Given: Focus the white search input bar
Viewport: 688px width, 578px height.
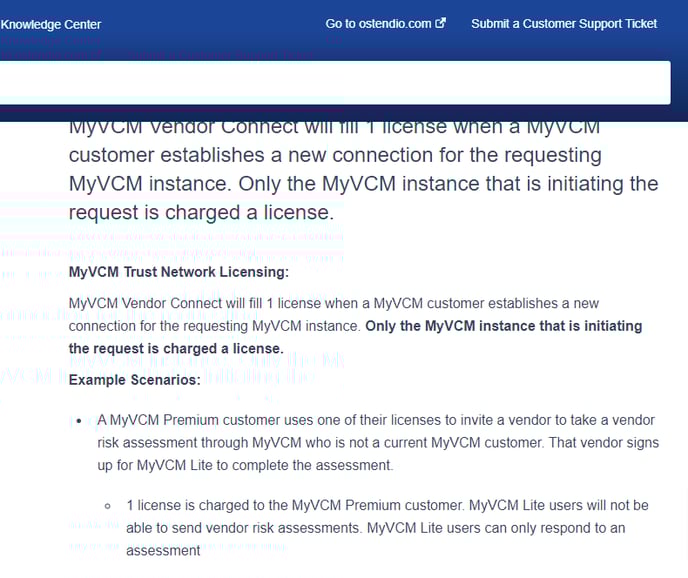Looking at the screenshot, I should 335,83.
